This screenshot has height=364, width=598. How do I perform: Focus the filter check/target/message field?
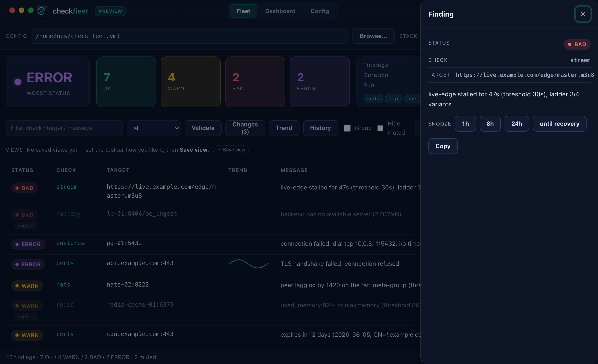pos(64,128)
